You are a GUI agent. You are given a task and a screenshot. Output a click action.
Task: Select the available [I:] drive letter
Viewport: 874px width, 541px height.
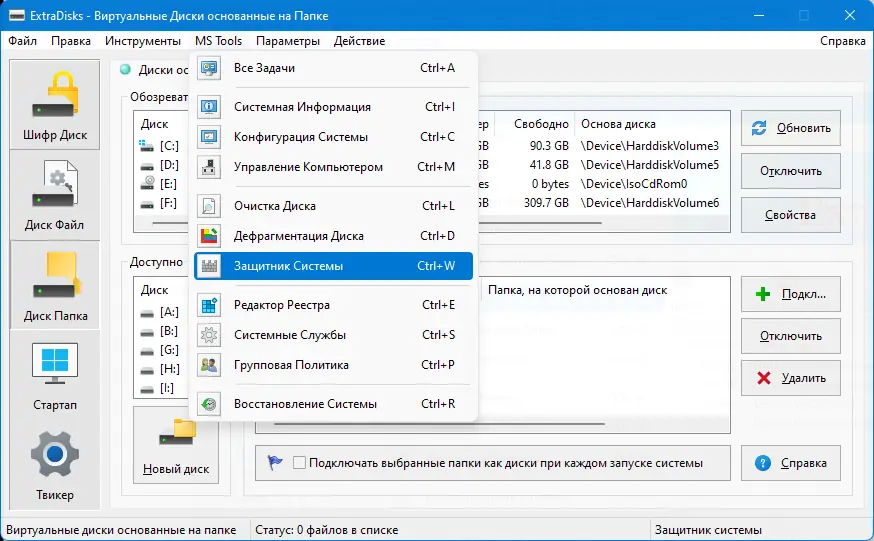(167, 388)
